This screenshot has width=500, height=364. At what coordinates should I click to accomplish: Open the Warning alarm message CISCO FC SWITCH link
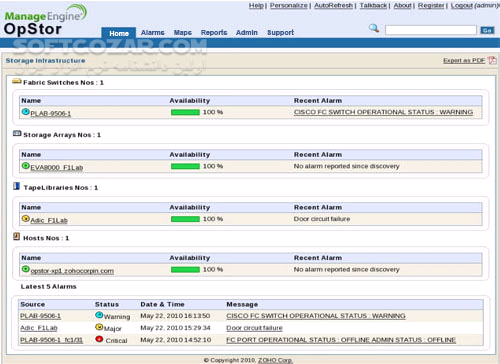coord(316,316)
